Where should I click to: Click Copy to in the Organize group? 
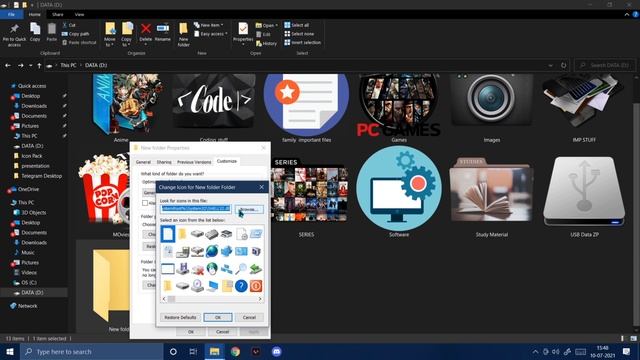pyautogui.click(x=127, y=34)
